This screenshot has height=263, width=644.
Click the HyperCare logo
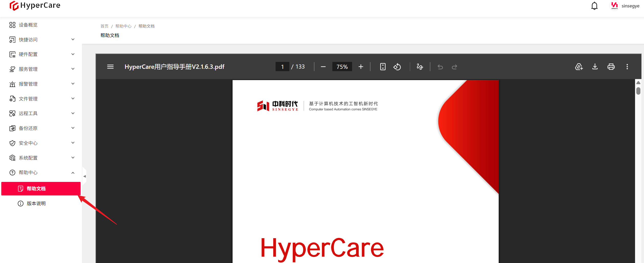(x=35, y=6)
